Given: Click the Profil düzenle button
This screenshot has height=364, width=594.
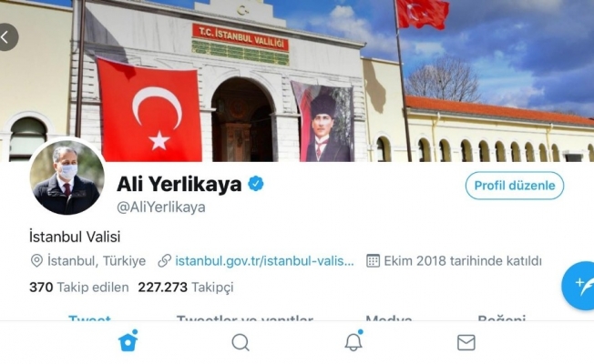Looking at the screenshot, I should [x=515, y=186].
